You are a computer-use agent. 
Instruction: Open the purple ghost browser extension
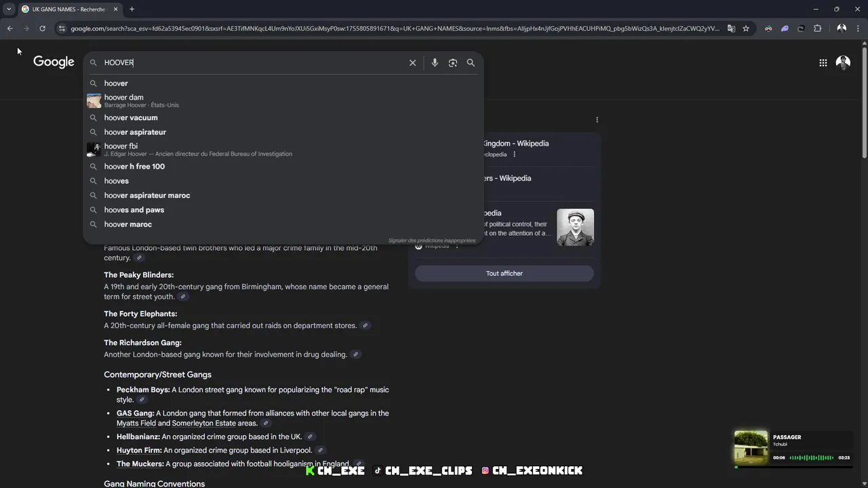coord(785,28)
